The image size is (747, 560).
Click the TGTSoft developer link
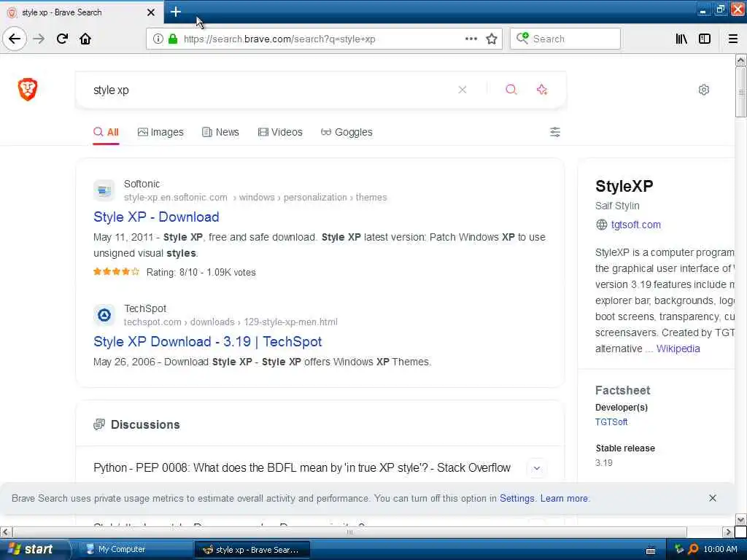tap(611, 422)
